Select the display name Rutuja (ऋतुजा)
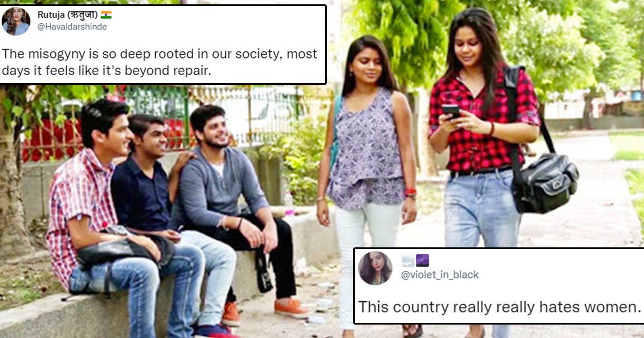 (67, 14)
